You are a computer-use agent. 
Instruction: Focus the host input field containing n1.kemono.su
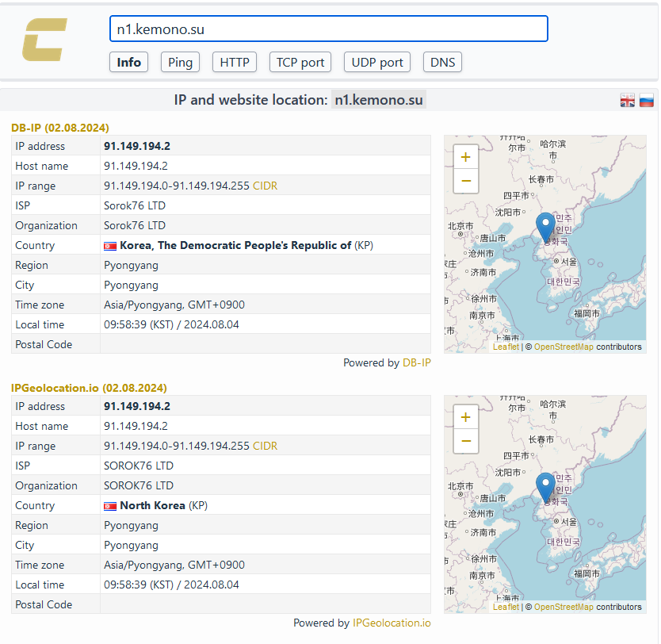(329, 29)
